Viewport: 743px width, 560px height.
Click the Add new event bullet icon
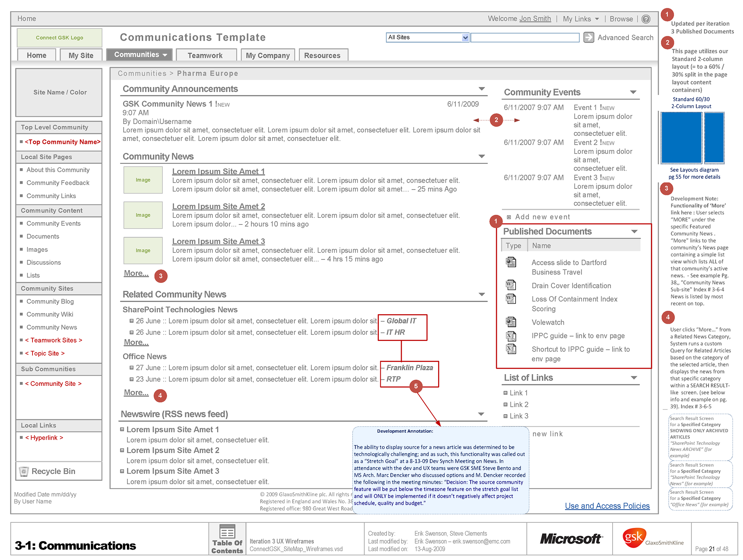(509, 217)
